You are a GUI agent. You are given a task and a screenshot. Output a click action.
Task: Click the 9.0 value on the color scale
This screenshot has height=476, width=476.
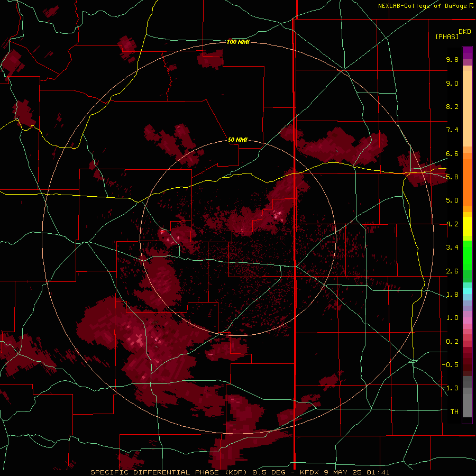(452, 83)
